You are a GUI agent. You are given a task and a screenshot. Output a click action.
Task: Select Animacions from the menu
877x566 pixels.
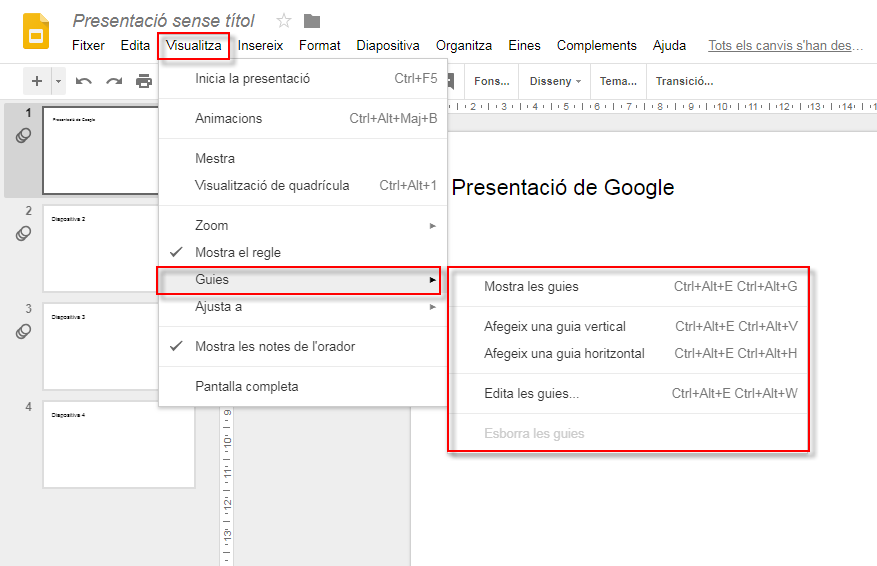coord(303,119)
